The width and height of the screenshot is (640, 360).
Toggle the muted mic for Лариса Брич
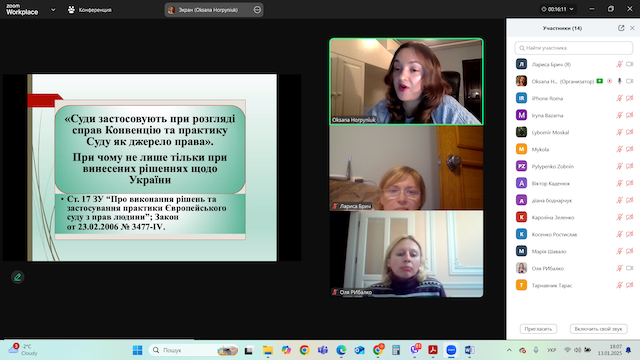(619, 64)
